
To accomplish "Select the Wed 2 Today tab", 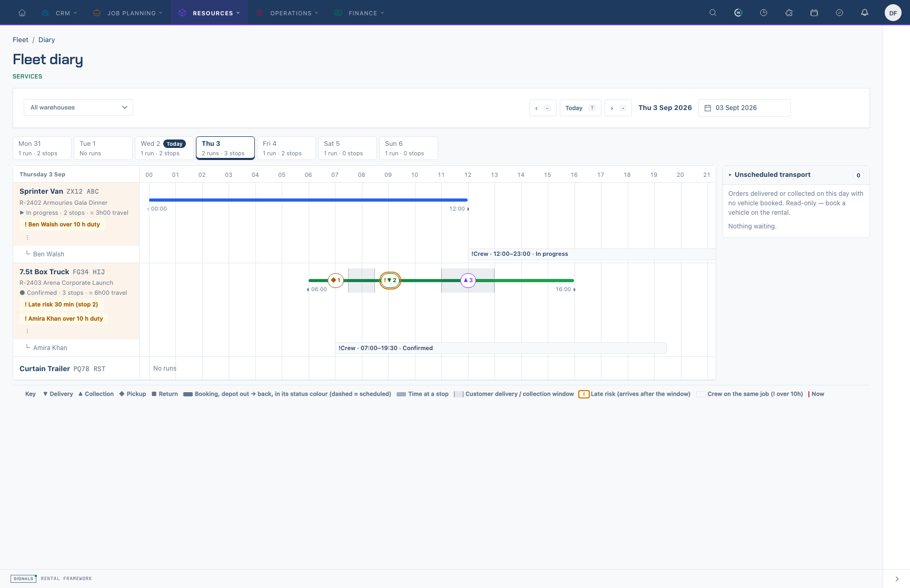I will pos(164,148).
